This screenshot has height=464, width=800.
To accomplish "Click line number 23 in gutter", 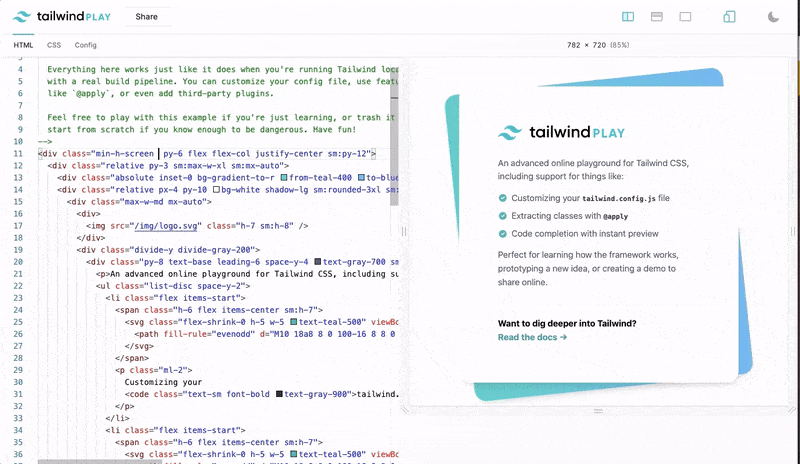I will pos(18,298).
